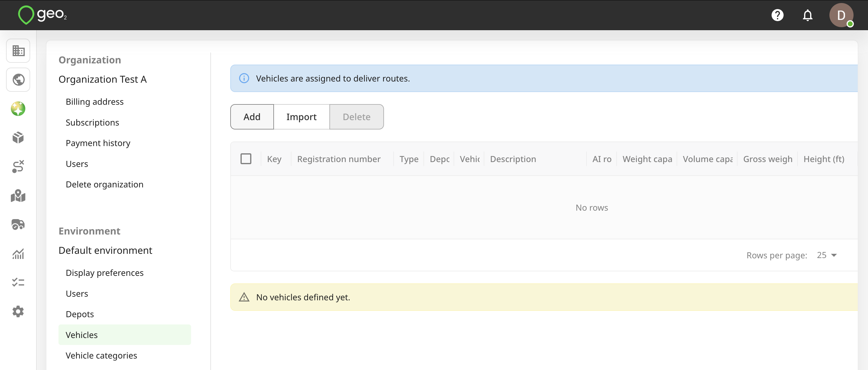Open the user avatar D menu
This screenshot has width=868, height=370.
[x=841, y=15]
